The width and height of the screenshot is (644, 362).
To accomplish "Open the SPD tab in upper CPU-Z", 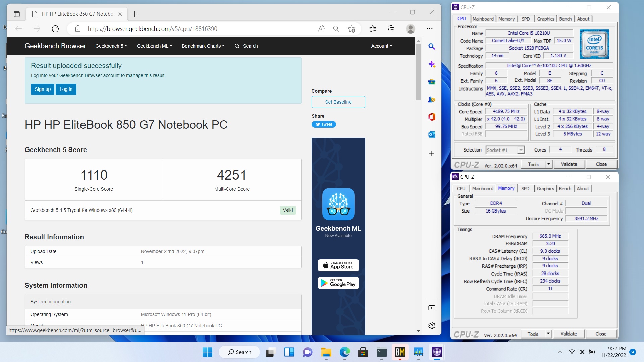I will click(x=526, y=19).
